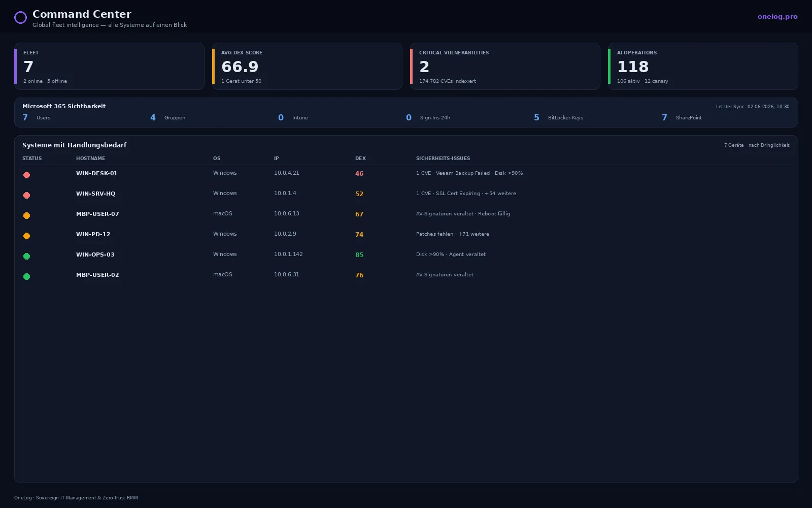Image resolution: width=812 pixels, height=508 pixels.
Task: Click the IP address 10.0.1.142
Action: click(x=288, y=254)
